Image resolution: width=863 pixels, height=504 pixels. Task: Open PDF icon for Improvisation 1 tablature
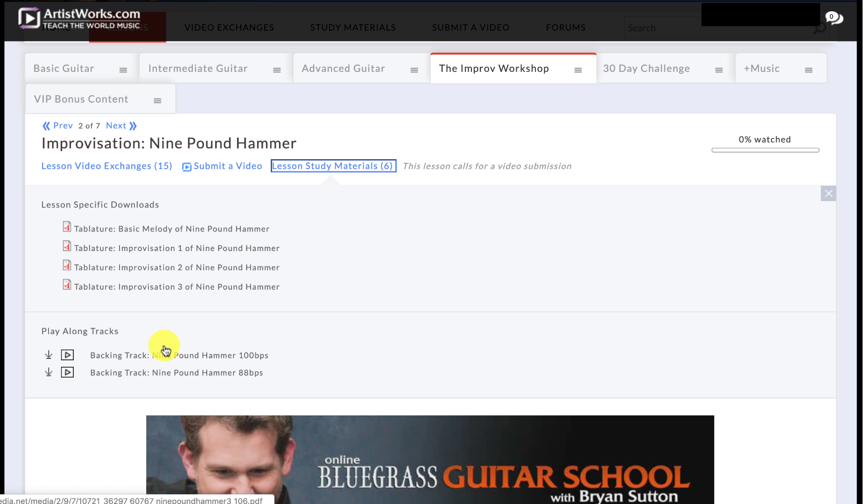(x=67, y=246)
